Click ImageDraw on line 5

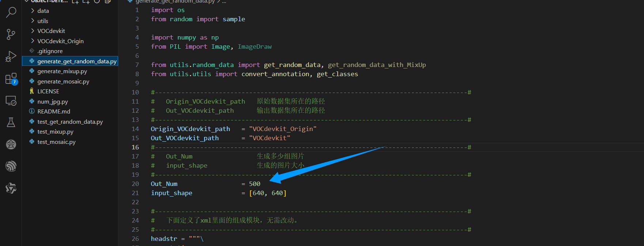tap(255, 46)
